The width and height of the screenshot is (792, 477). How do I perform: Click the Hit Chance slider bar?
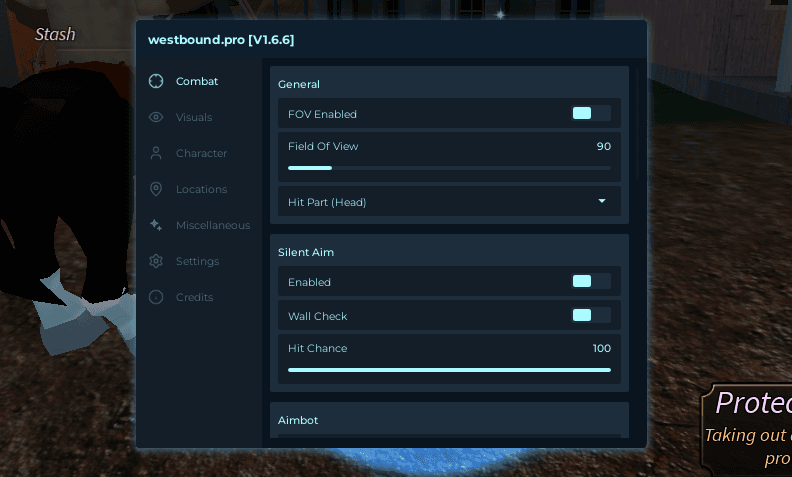(449, 369)
